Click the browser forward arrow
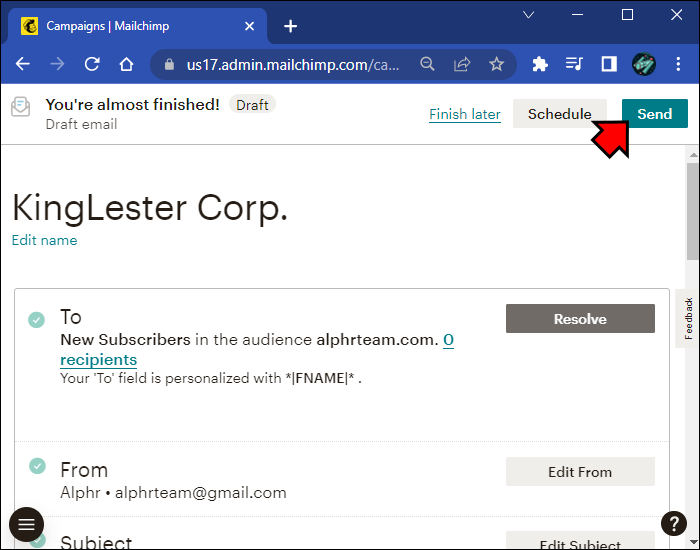Viewport: 700px width, 550px height. click(57, 64)
